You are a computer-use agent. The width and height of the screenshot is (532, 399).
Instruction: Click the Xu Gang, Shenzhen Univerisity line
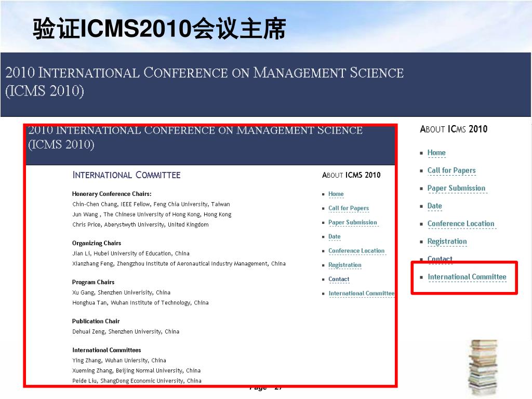tap(121, 292)
